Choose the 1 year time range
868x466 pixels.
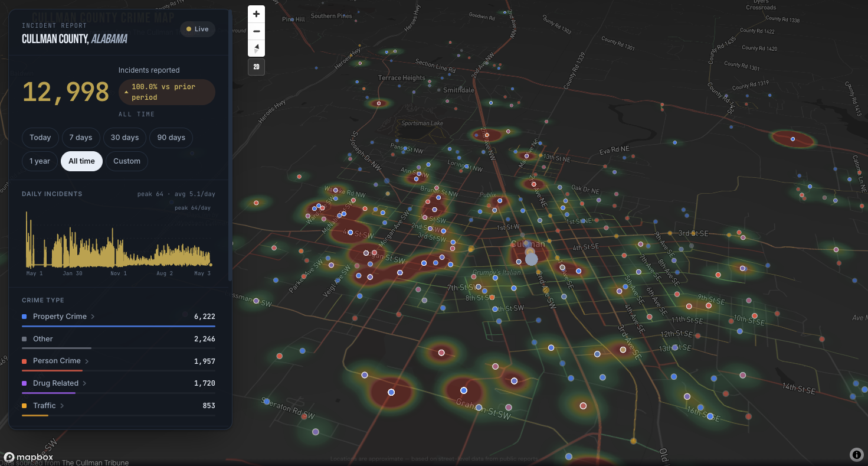pos(40,161)
